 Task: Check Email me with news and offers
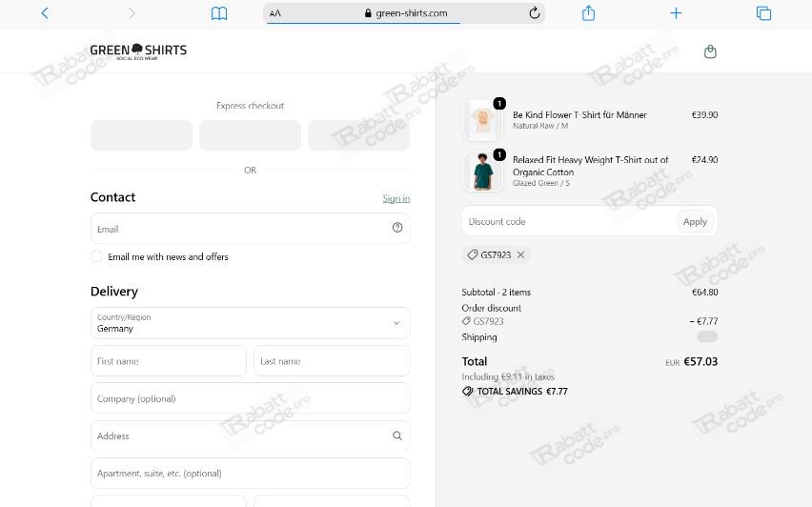(96, 256)
